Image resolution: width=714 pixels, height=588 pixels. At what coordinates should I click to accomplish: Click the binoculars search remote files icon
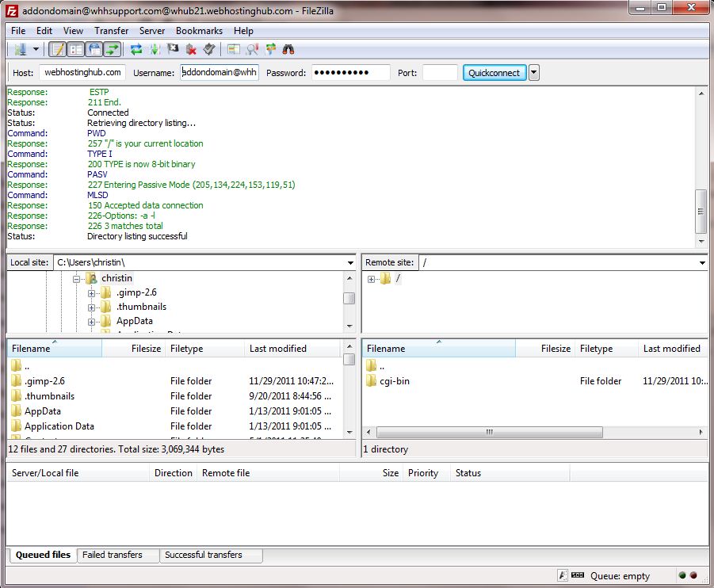[x=288, y=49]
